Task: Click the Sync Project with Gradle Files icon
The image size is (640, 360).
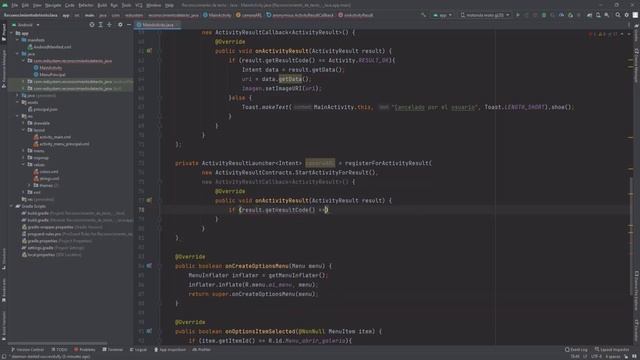Action: [x=589, y=15]
